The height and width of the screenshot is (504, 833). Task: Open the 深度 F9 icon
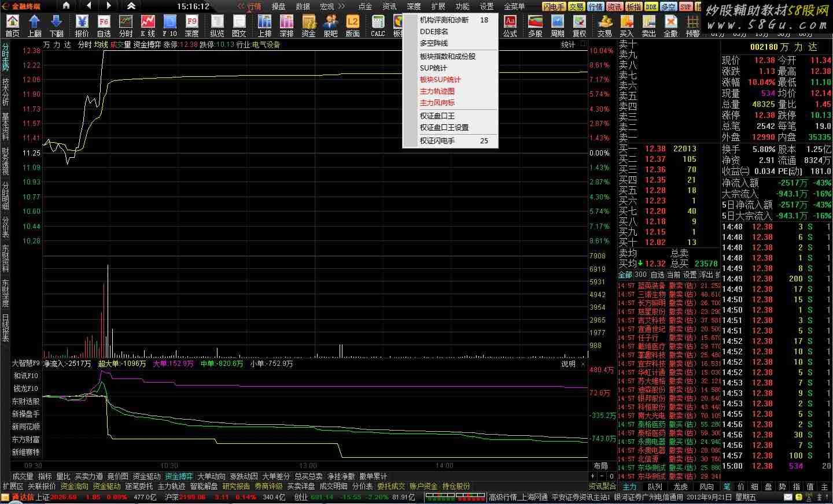coord(192,26)
